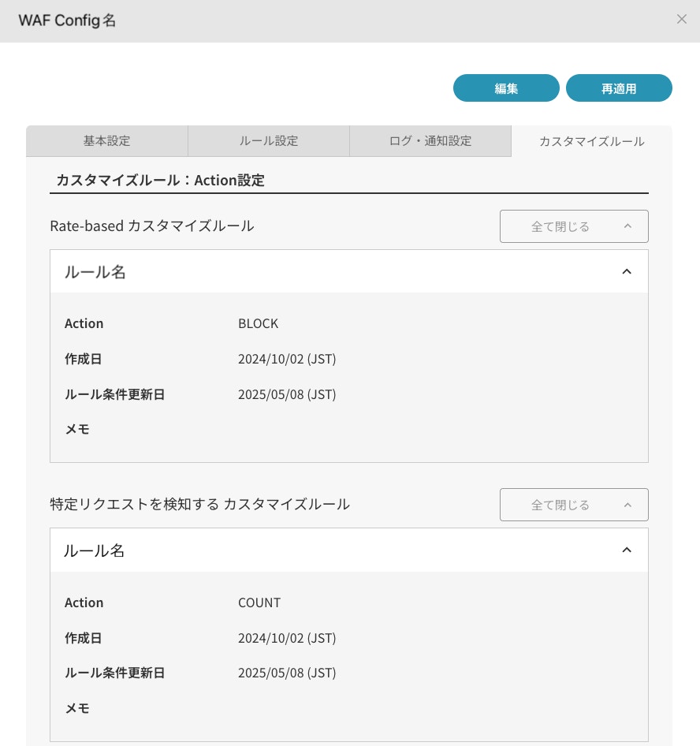Click the Rate-based rule's 2025/05/08 (JST) update date
Image resolution: width=700 pixels, height=746 pixels.
pyautogui.click(x=287, y=394)
